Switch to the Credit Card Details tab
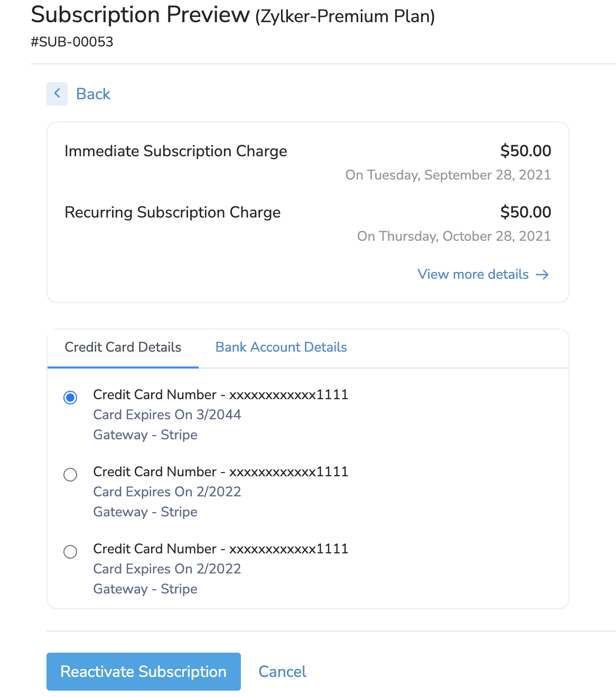The width and height of the screenshot is (616, 697). pyautogui.click(x=123, y=347)
